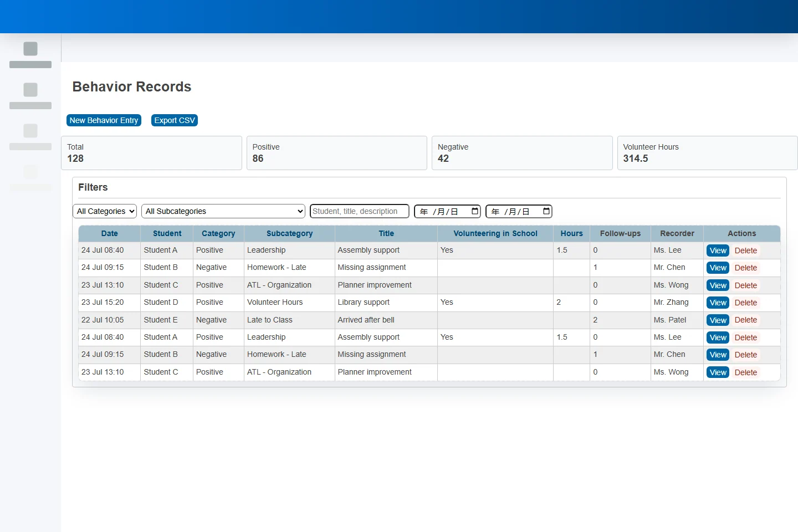This screenshot has height=532, width=798.
Task: Export records with Export CSV button
Action: (x=175, y=120)
